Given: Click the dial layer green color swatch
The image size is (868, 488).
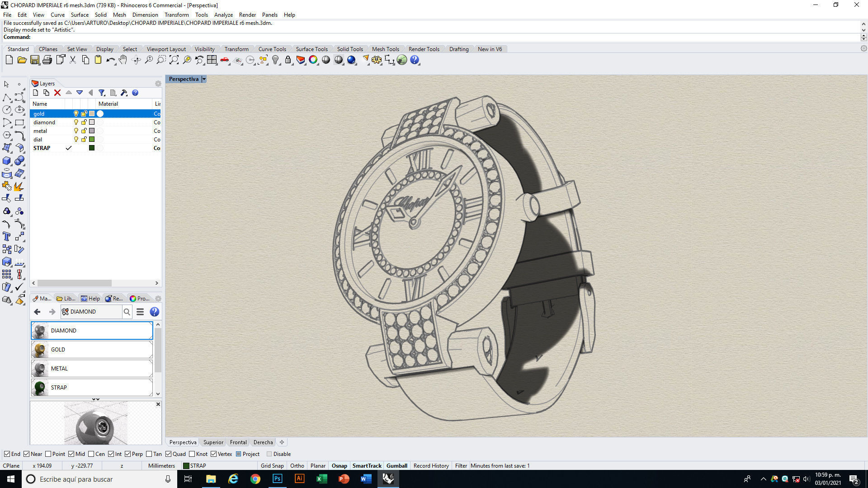Looking at the screenshot, I should click(x=92, y=140).
